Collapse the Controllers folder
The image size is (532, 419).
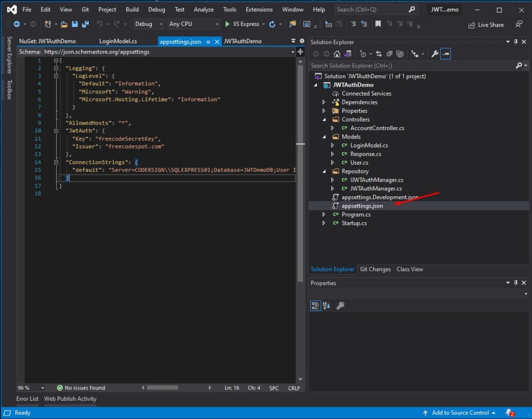click(324, 119)
